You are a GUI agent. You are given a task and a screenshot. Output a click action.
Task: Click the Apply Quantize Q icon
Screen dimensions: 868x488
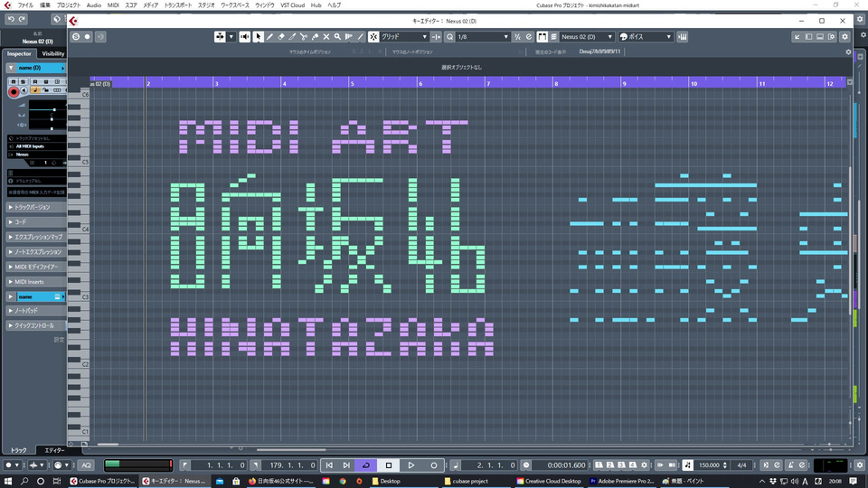point(449,36)
